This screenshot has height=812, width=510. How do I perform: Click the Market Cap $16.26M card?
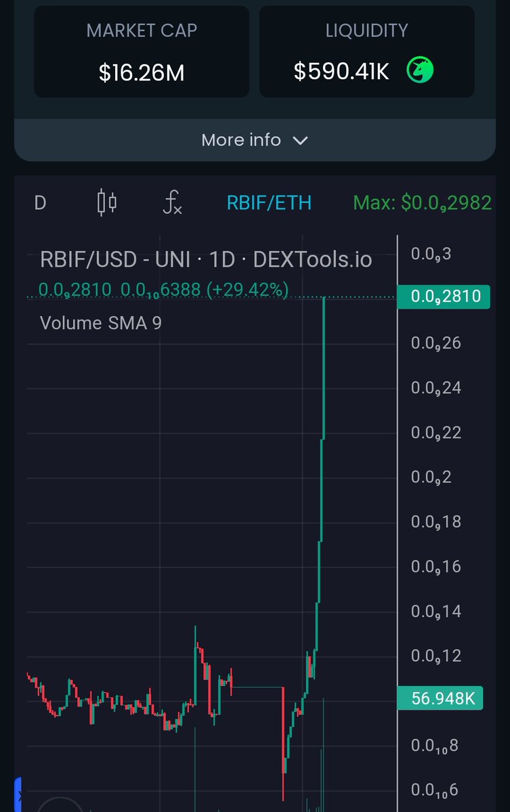coord(142,51)
